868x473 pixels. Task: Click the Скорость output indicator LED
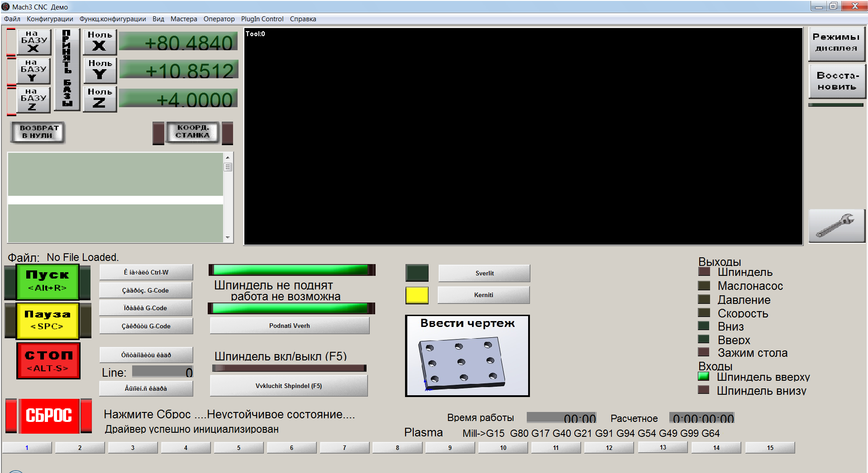point(704,312)
